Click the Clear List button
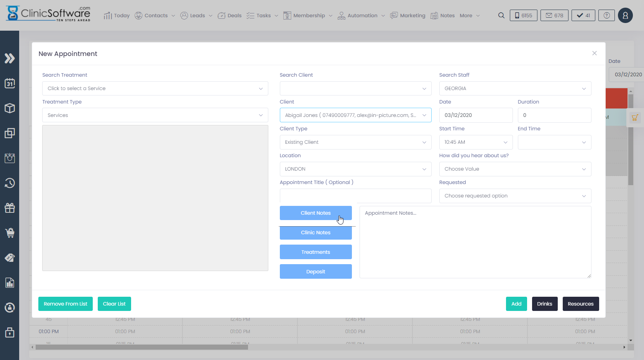This screenshot has height=360, width=644. coord(114,304)
